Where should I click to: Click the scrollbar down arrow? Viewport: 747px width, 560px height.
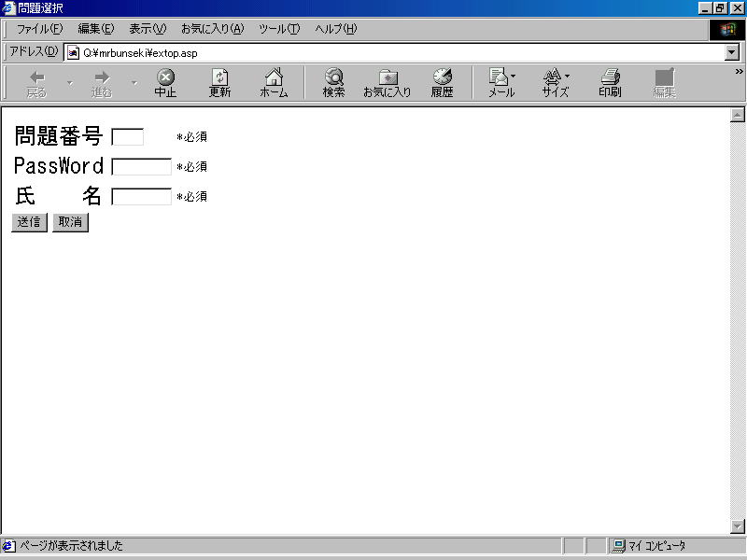pos(738,526)
